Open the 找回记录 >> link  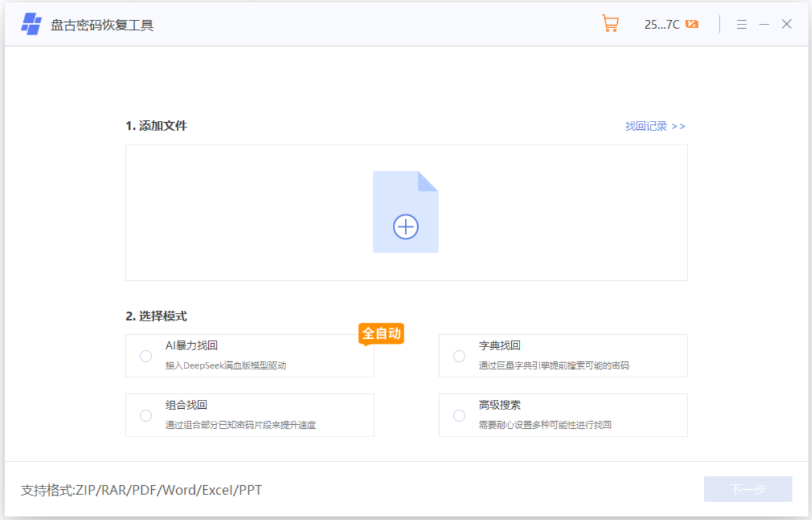(655, 126)
